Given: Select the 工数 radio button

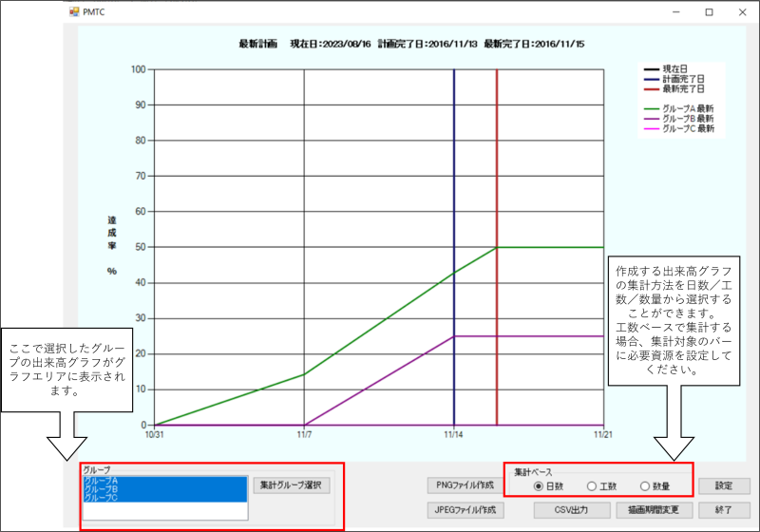Looking at the screenshot, I should click(602, 486).
